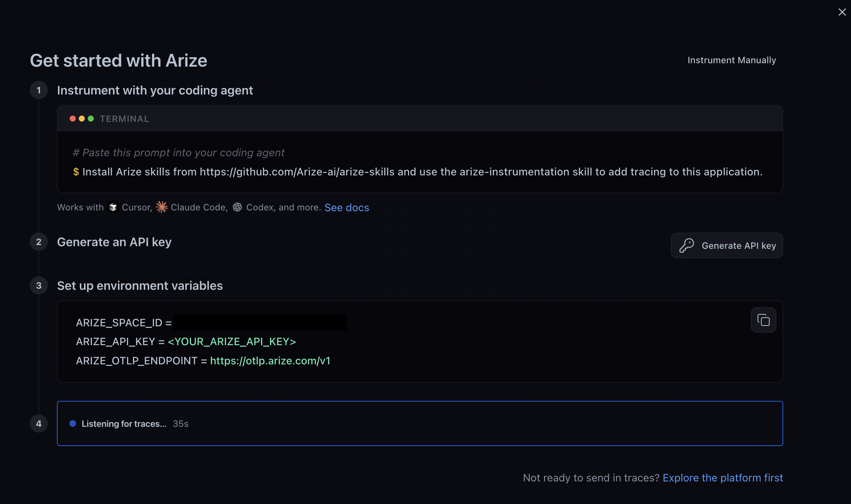Close the Get started dialog

click(x=842, y=12)
